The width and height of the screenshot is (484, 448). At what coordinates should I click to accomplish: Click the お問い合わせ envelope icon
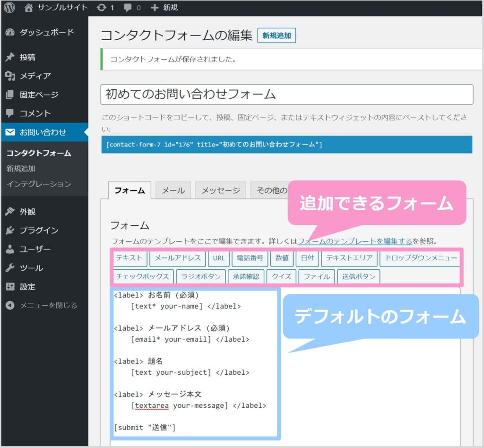(10, 132)
